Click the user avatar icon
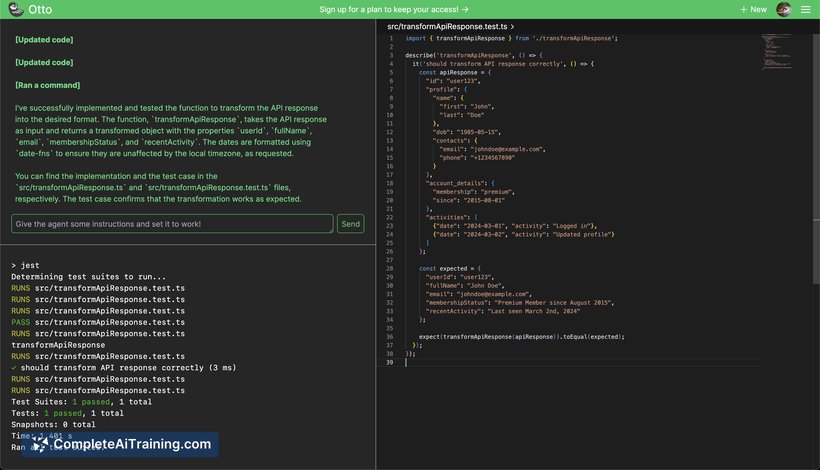 tap(784, 9)
